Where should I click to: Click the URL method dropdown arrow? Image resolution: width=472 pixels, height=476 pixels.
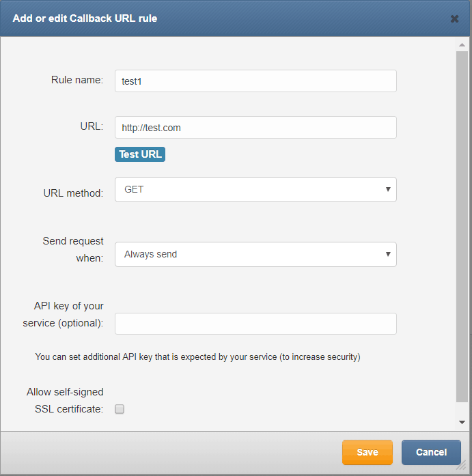(388, 189)
